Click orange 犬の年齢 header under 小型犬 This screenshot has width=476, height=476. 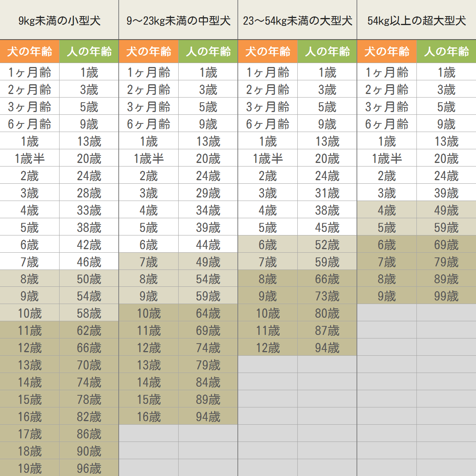(30, 51)
